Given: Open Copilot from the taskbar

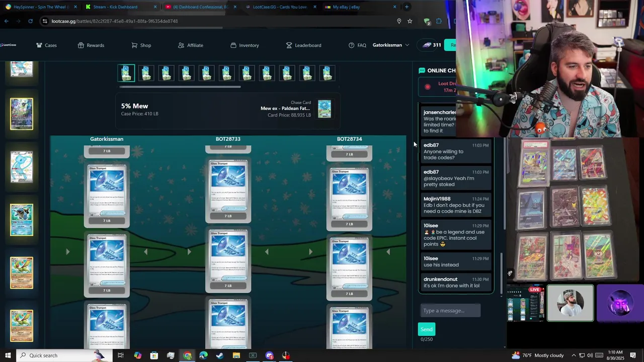Looking at the screenshot, I should (137, 355).
